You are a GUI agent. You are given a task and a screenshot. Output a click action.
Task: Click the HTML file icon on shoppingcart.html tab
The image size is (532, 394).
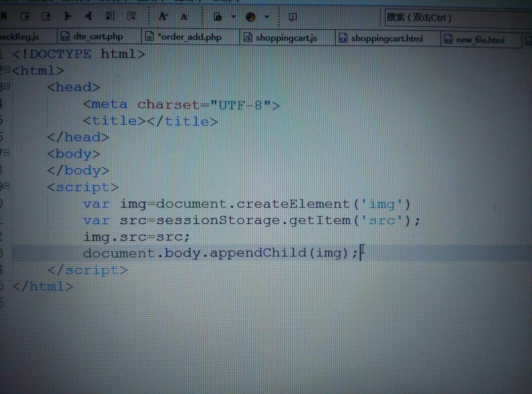(343, 38)
